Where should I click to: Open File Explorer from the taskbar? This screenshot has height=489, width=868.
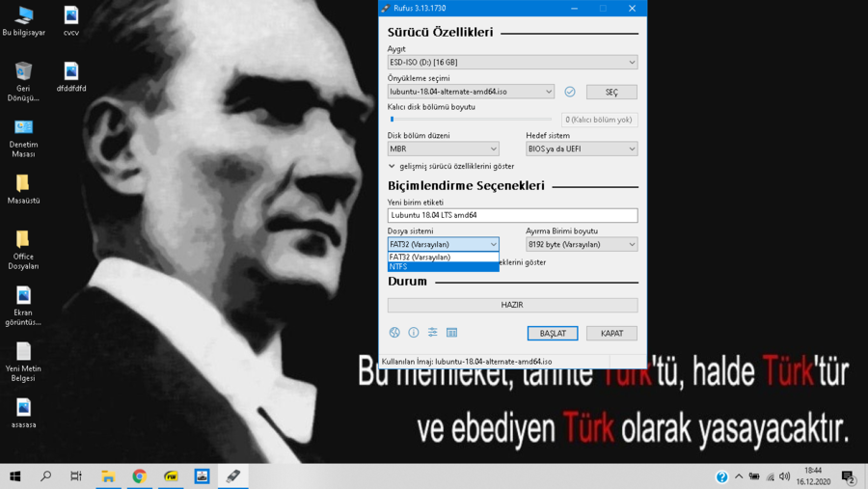click(108, 476)
